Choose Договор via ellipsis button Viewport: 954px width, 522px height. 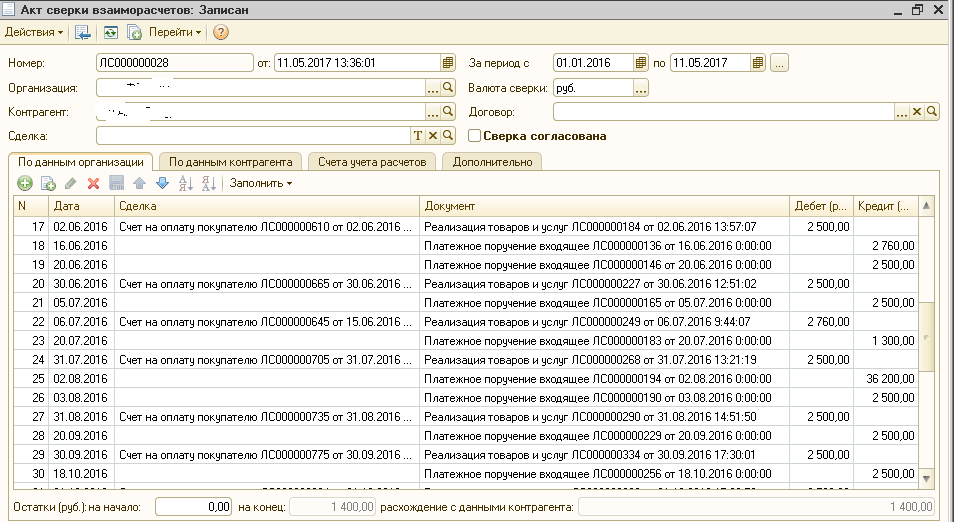(x=902, y=112)
